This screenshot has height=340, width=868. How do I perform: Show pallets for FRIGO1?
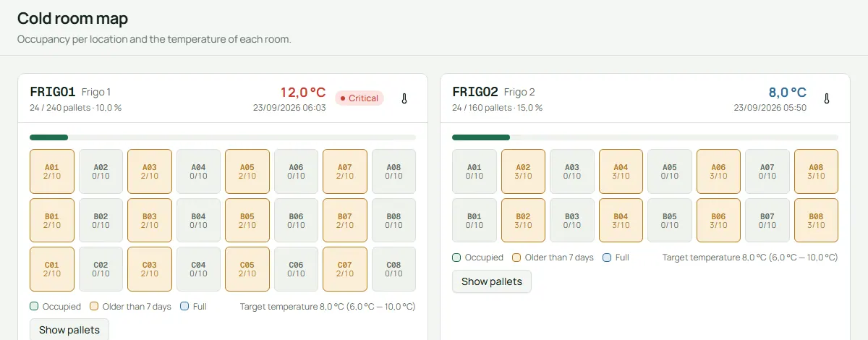(x=69, y=330)
